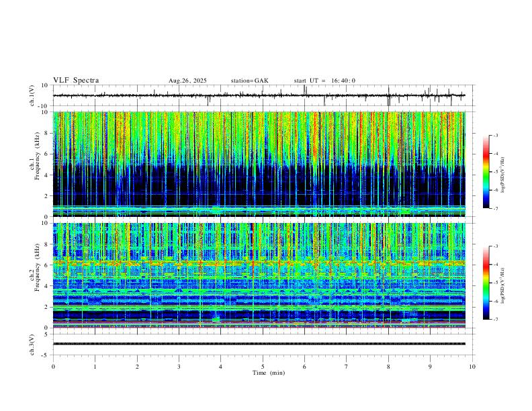Click inside the ch.2 spectrogram panel

coord(259,275)
